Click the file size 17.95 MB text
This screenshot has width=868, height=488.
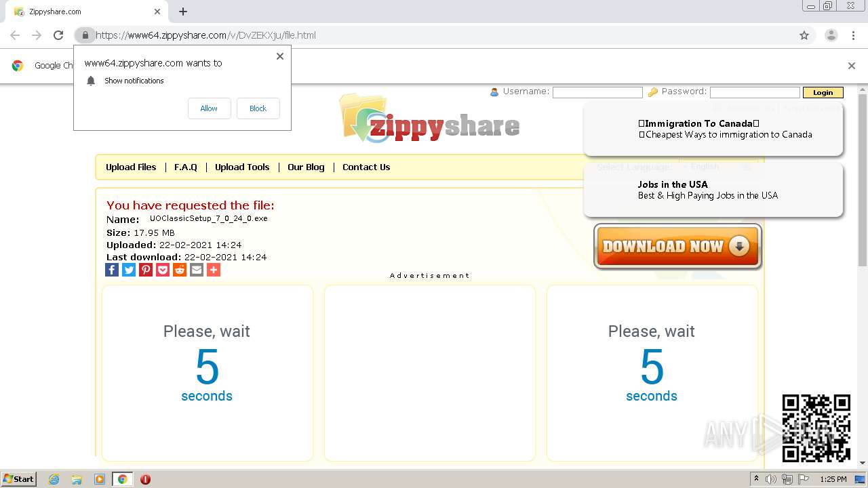(154, 232)
